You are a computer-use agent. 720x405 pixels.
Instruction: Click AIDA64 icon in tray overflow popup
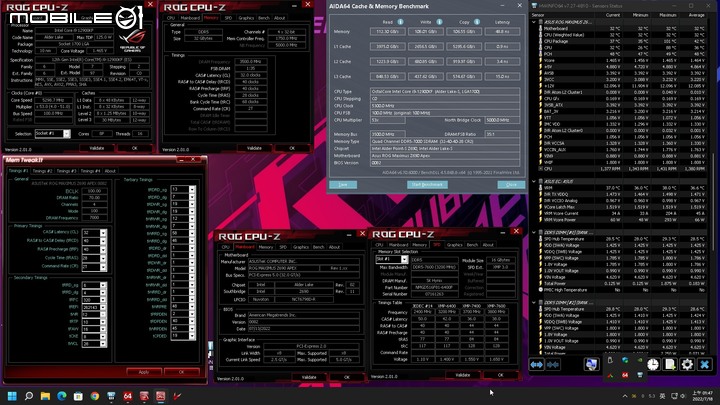624,375
